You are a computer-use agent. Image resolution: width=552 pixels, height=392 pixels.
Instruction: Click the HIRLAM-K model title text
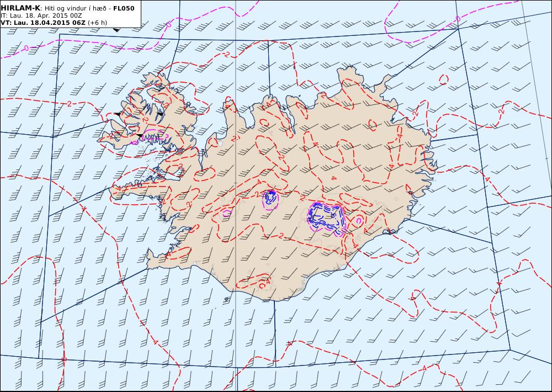click(20, 8)
